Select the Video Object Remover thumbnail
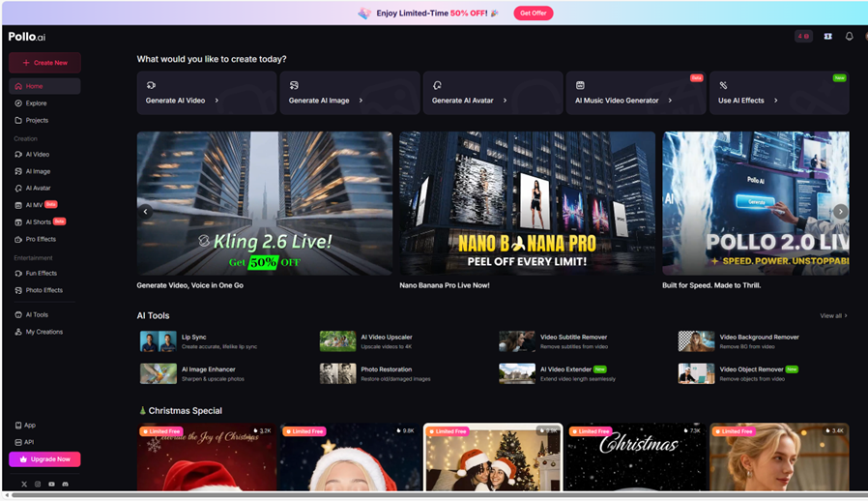868x501 pixels. (x=696, y=373)
